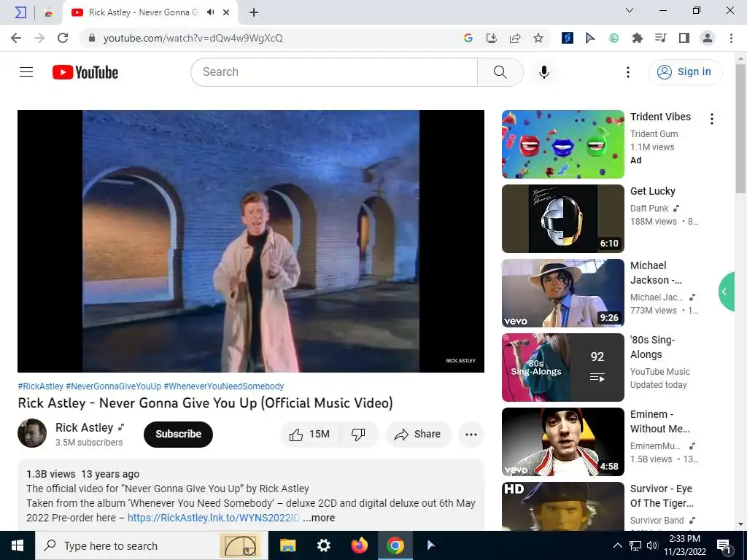Click the browser forward arrow
This screenshot has width=747, height=560.
coord(39,38)
